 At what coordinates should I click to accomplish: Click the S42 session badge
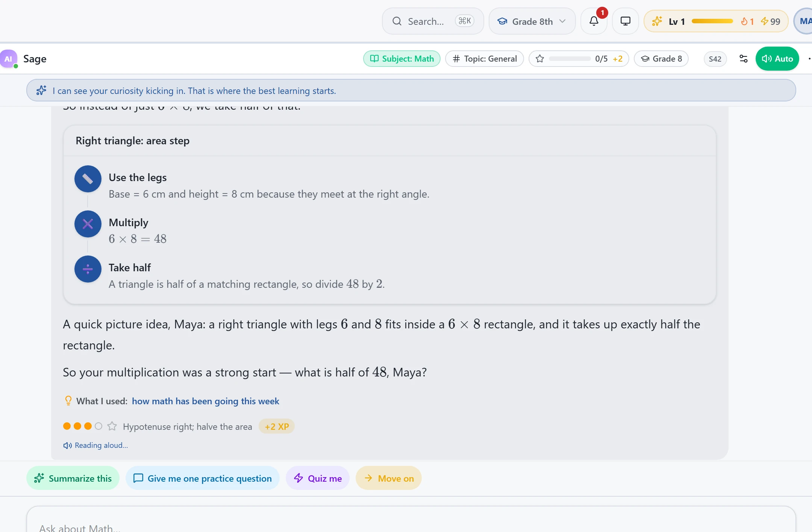click(x=715, y=59)
